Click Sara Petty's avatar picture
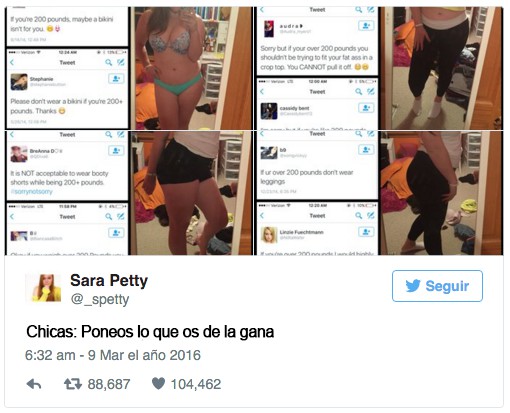The height and width of the screenshot is (413, 510). (x=44, y=287)
